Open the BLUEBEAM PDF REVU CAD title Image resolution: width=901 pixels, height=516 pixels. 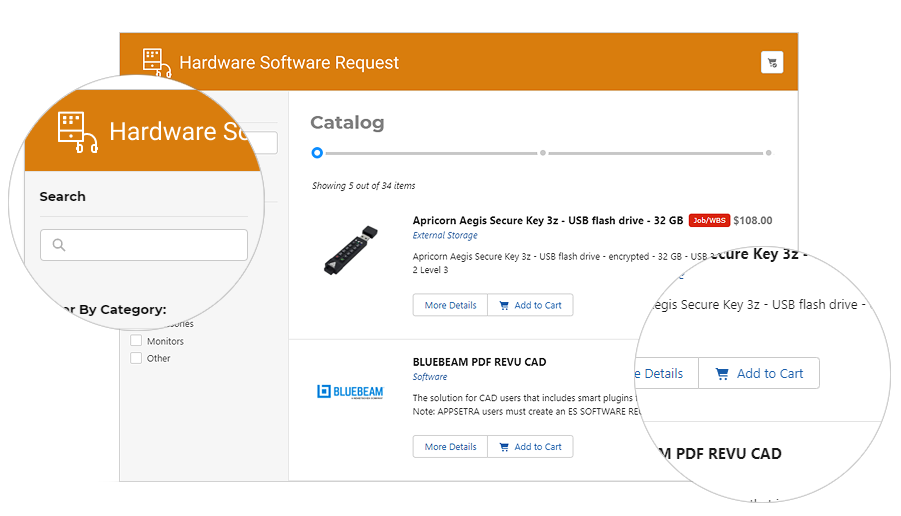[x=479, y=362]
